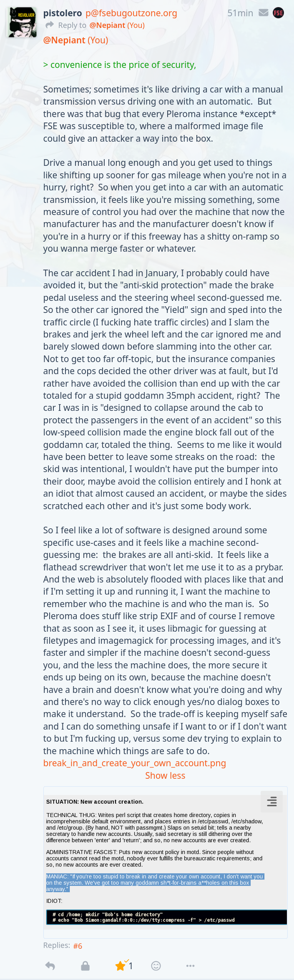Screen dimensions: 294x980
Task: Click the lock repeat icon
Action: pyautogui.click(x=85, y=965)
